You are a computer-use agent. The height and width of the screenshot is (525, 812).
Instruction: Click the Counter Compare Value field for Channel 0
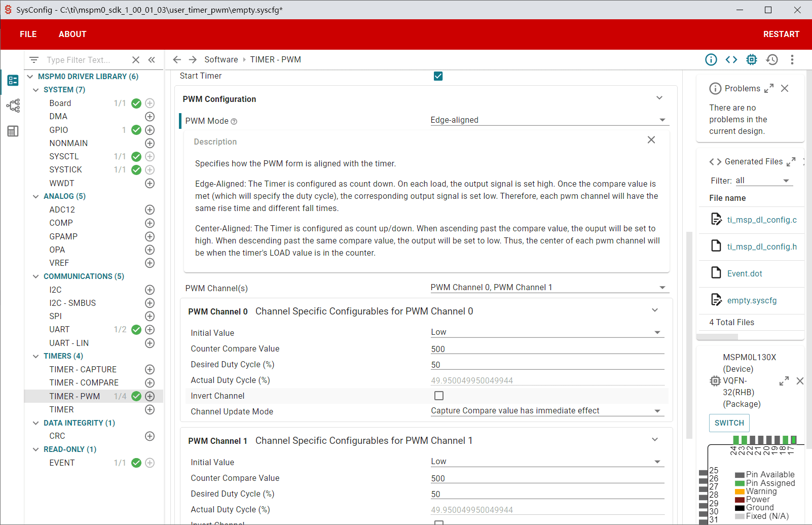547,349
